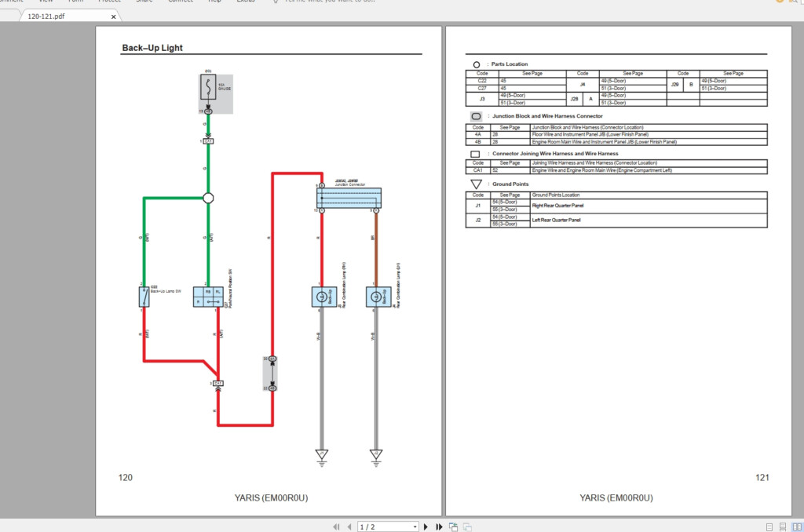Click the CA1 connector box on red wire
Screen dimensions: 804x532
(218, 384)
